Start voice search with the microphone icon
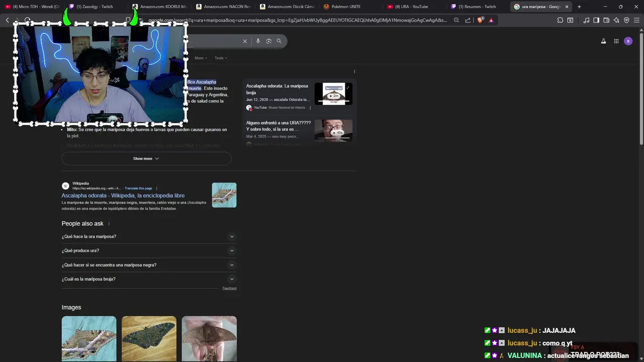 [x=258, y=41]
